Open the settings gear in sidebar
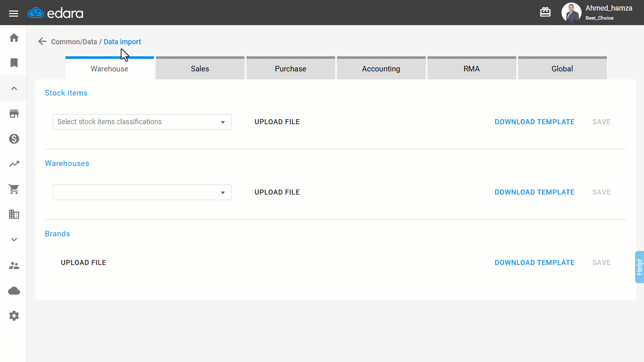The width and height of the screenshot is (644, 362). pyautogui.click(x=14, y=316)
